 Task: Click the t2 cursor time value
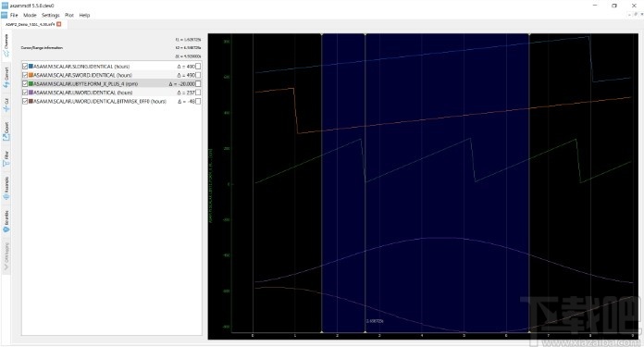point(188,48)
